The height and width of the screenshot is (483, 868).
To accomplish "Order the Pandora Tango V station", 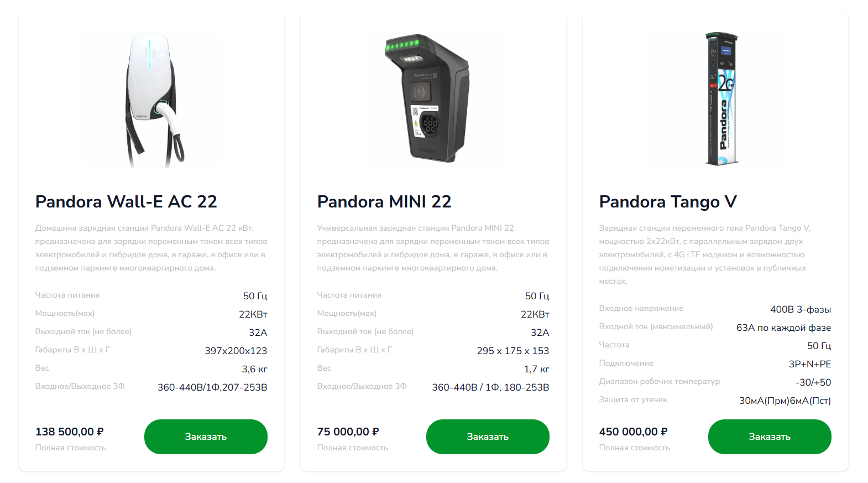I will point(770,437).
